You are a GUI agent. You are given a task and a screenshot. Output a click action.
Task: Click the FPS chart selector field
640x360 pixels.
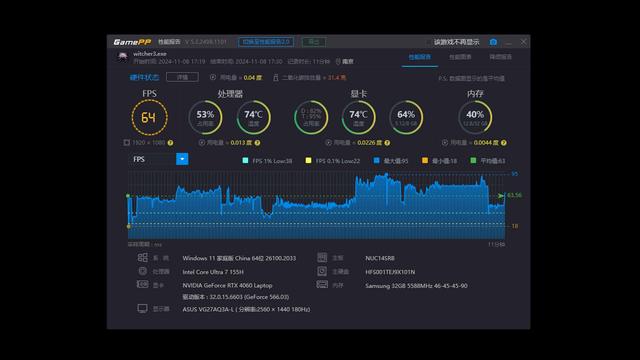click(x=158, y=159)
